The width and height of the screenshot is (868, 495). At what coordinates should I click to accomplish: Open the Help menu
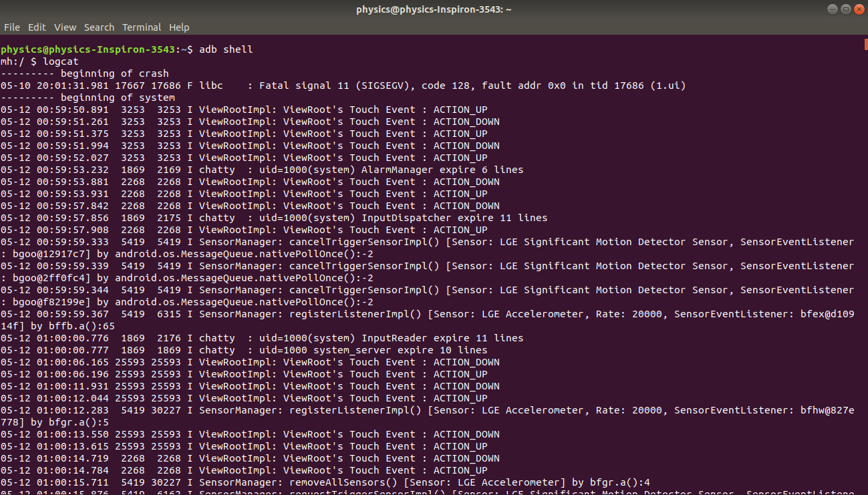pyautogui.click(x=179, y=27)
